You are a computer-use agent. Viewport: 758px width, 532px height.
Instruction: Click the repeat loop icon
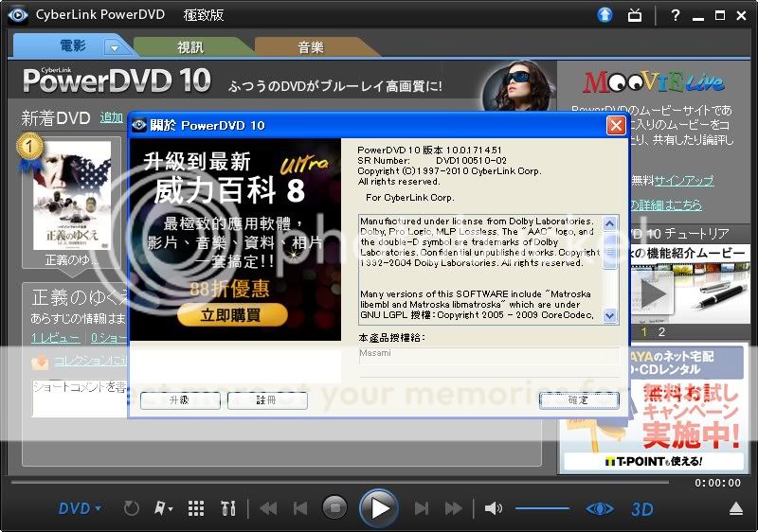[x=131, y=508]
